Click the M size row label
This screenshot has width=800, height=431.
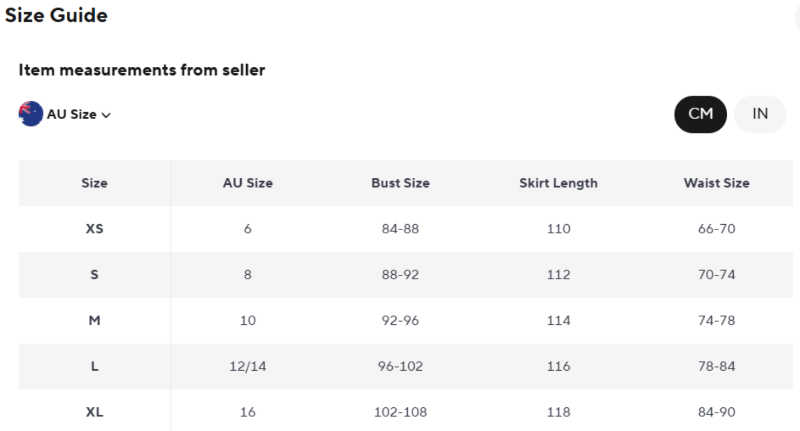94,321
